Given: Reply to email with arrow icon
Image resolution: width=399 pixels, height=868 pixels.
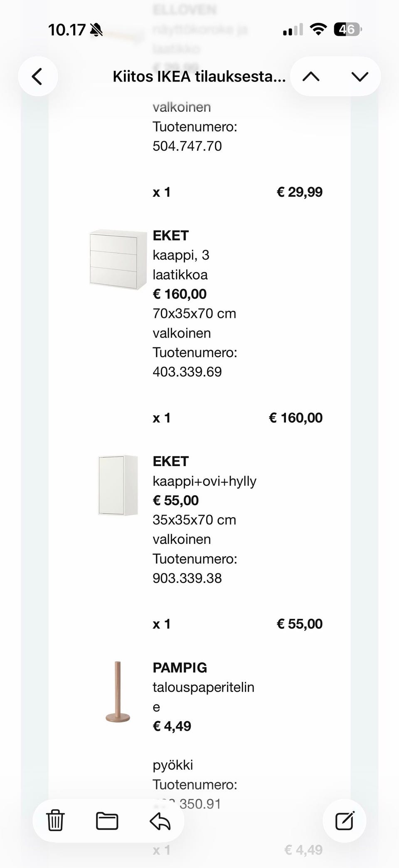Looking at the screenshot, I should coord(160,821).
